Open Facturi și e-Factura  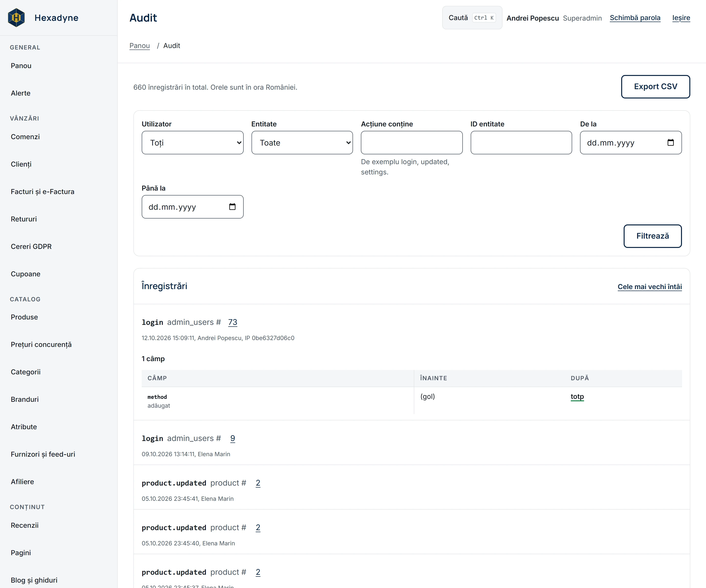tap(43, 192)
